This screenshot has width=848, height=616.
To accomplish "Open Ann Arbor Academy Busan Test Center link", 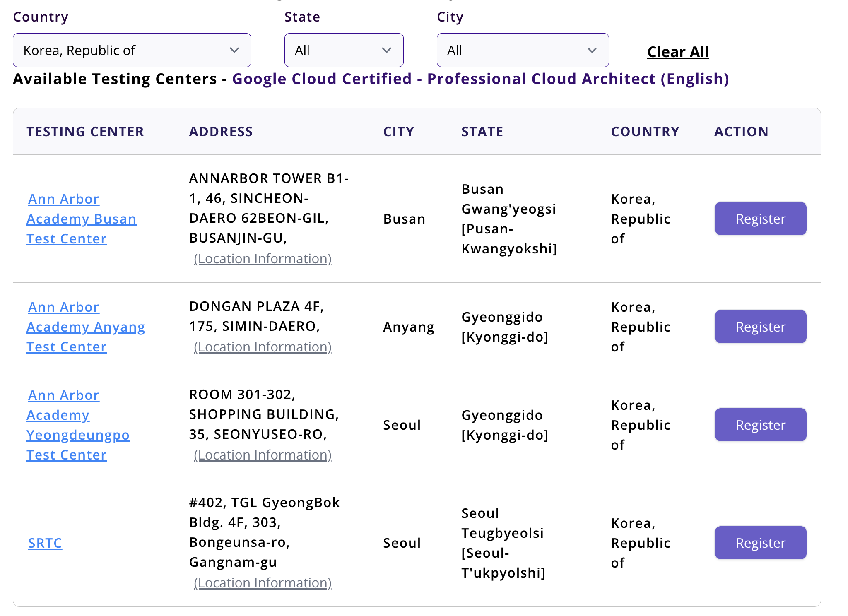I will (x=81, y=219).
